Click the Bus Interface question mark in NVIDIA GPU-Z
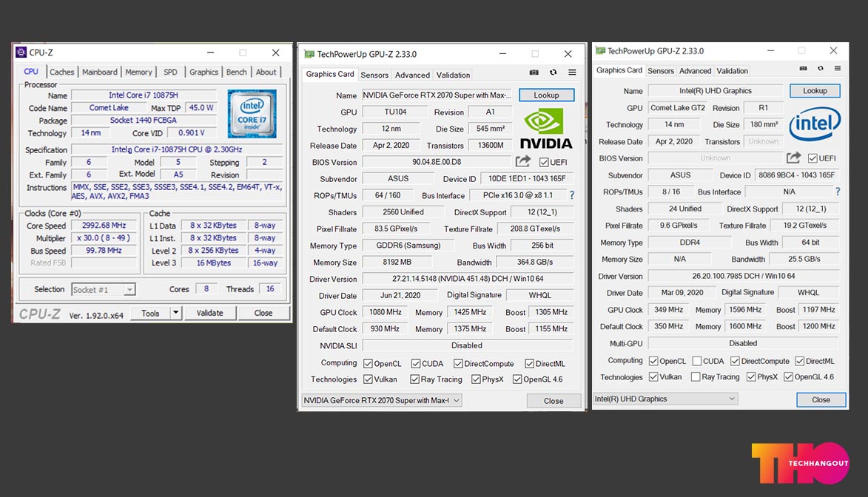 pyautogui.click(x=572, y=195)
